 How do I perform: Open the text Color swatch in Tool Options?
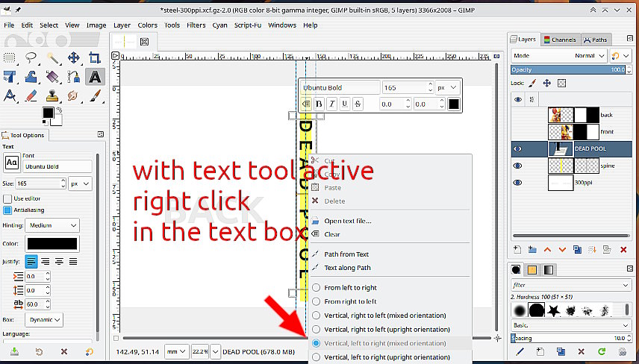pos(52,243)
